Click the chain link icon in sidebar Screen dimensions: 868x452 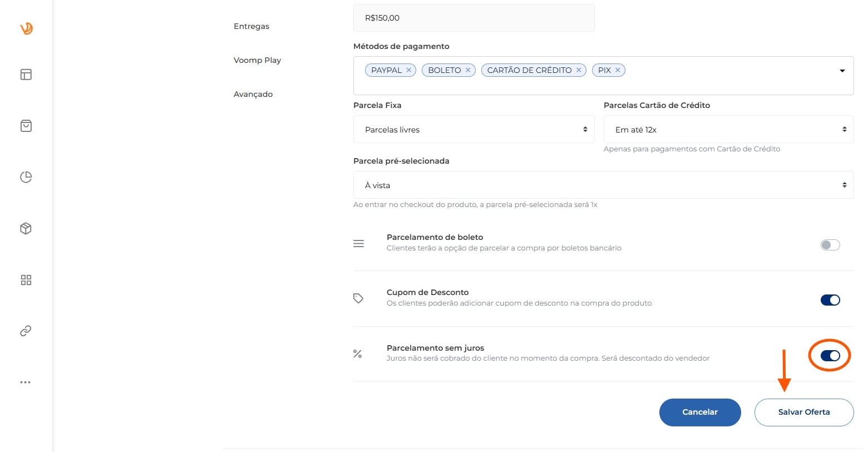click(x=26, y=331)
